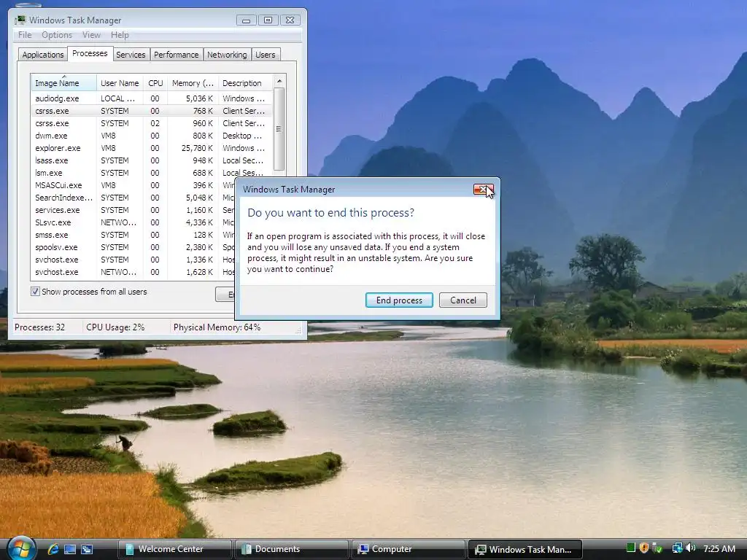
Task: Sort by Image Name column header
Action: point(64,83)
